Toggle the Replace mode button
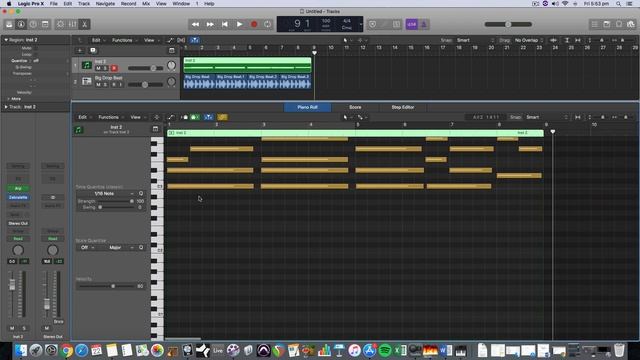 pos(372,24)
